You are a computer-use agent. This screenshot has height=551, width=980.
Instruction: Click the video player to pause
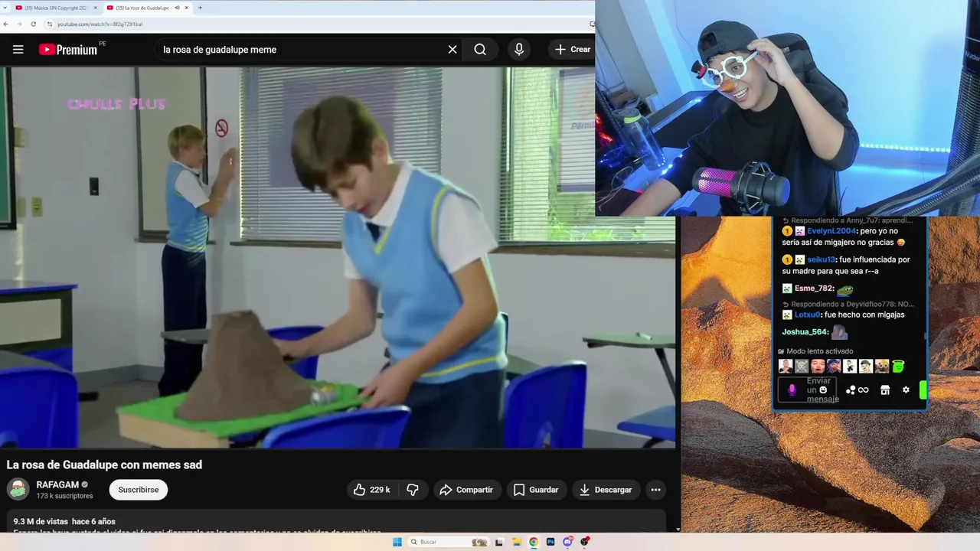pyautogui.click(x=337, y=257)
